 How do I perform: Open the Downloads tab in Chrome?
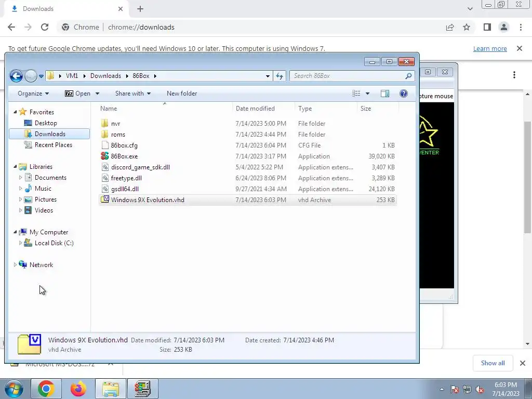point(66,9)
